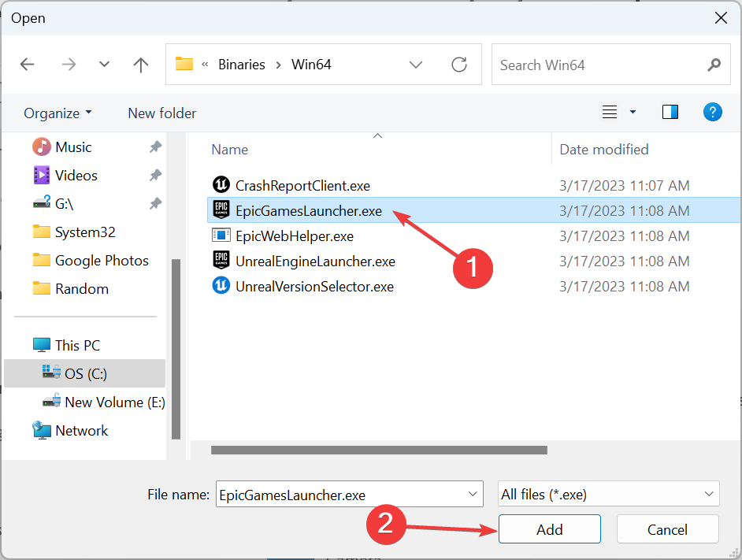Click the EpicWebHelper.exe file icon
Image resolution: width=742 pixels, height=560 pixels.
point(221,235)
